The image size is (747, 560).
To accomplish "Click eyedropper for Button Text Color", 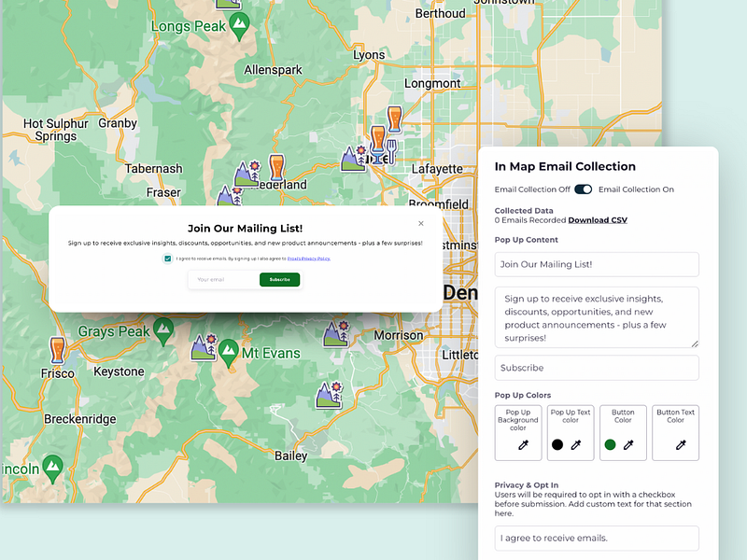I will pos(681,445).
